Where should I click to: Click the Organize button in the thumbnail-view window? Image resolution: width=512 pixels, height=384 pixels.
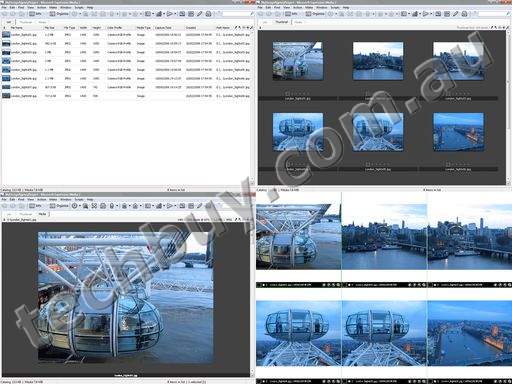[x=315, y=14]
